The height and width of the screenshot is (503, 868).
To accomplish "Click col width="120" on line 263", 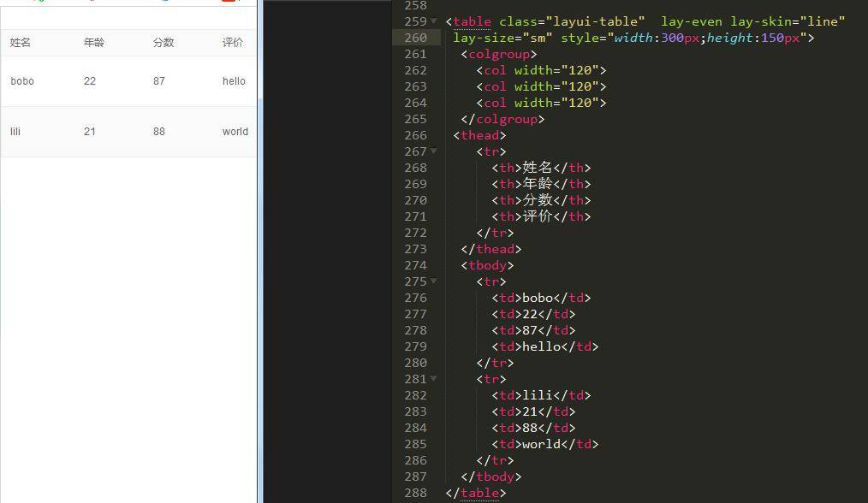I will click(541, 86).
